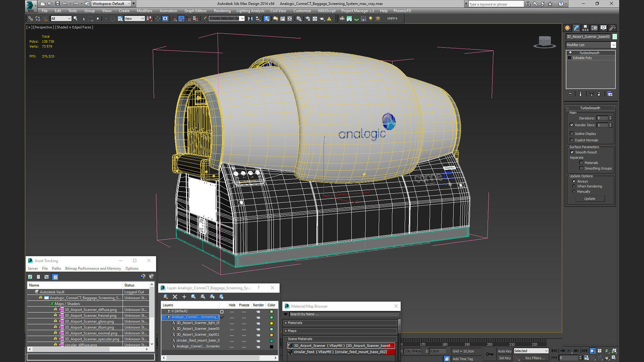The height and width of the screenshot is (362, 644).
Task: Click the Pin Stack icon
Action: pos(570,94)
